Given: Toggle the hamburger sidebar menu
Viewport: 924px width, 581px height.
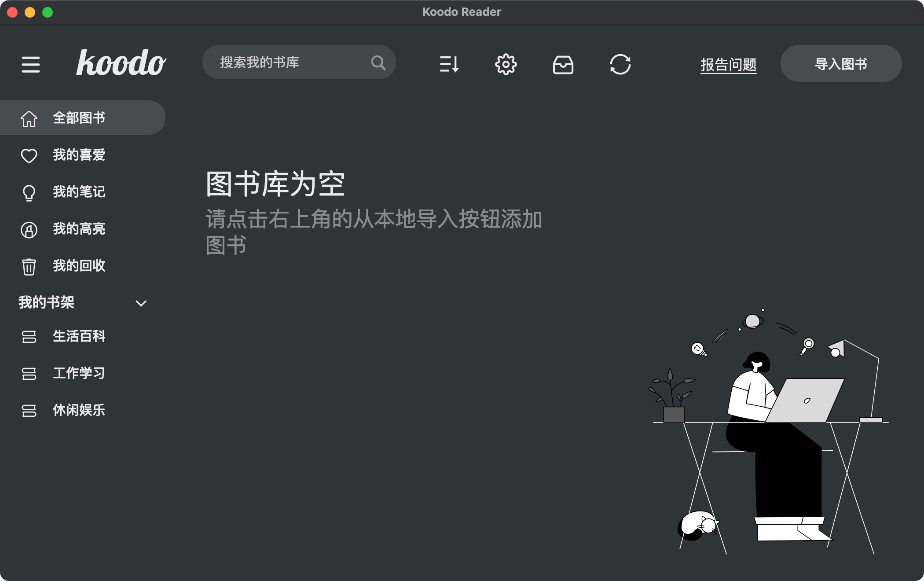Looking at the screenshot, I should pyautogui.click(x=31, y=64).
